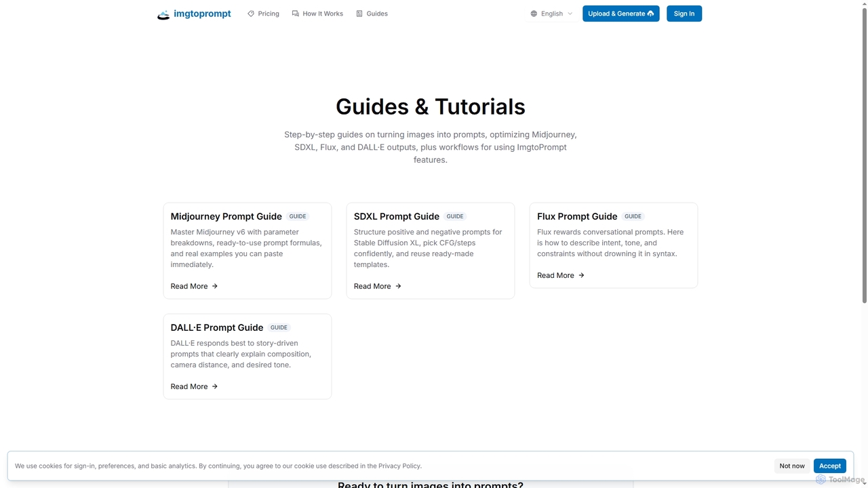Click the Flux card description text
The image size is (868, 488).
click(x=610, y=243)
